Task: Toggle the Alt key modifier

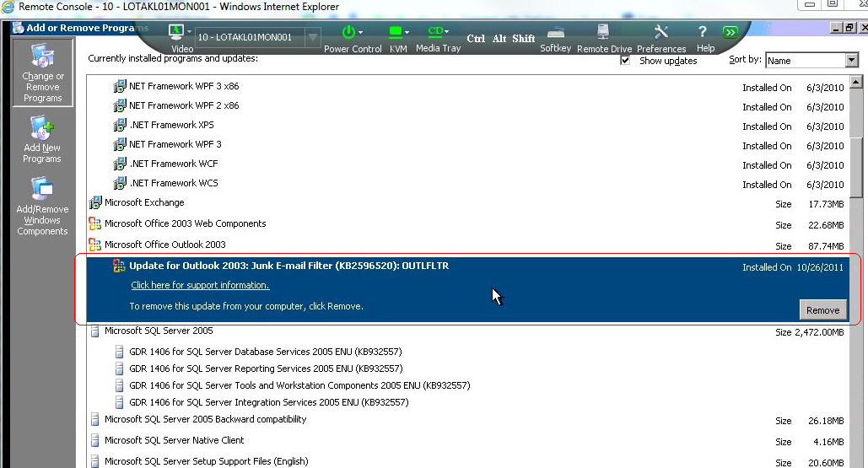Action: (x=499, y=38)
